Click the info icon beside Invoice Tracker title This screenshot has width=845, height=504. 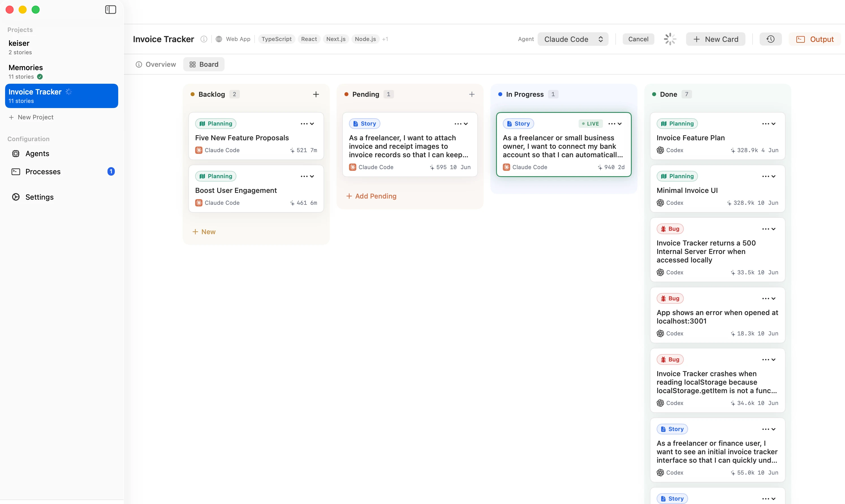click(204, 39)
